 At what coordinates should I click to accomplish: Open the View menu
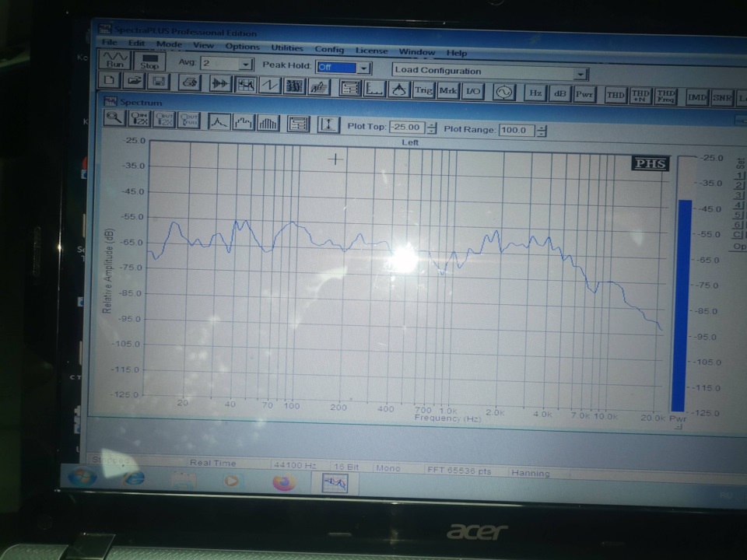pos(203,45)
